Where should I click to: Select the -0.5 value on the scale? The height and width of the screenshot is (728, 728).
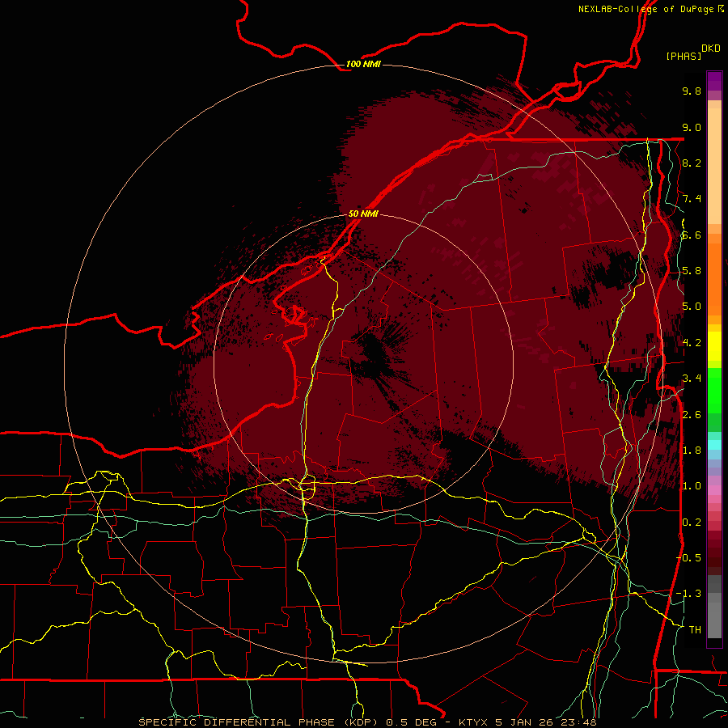688,557
